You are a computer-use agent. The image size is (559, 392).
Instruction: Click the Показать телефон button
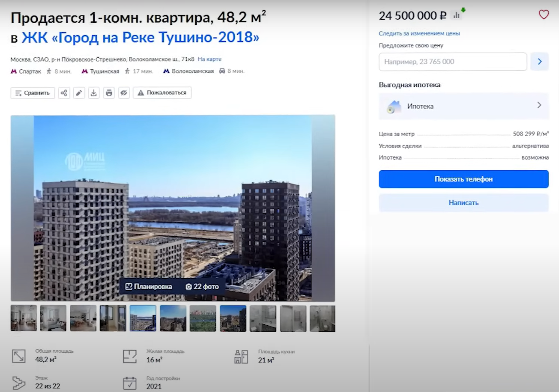point(463,179)
